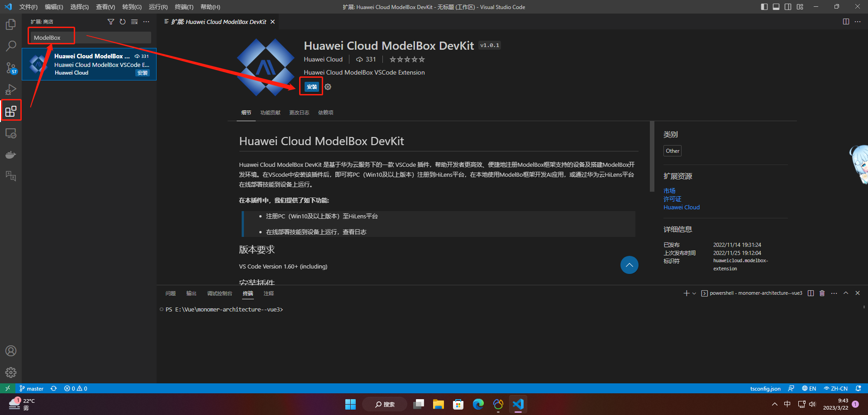Image resolution: width=868 pixels, height=415 pixels.
Task: Open Huawei Cloud link under 扩展资源
Action: [682, 207]
